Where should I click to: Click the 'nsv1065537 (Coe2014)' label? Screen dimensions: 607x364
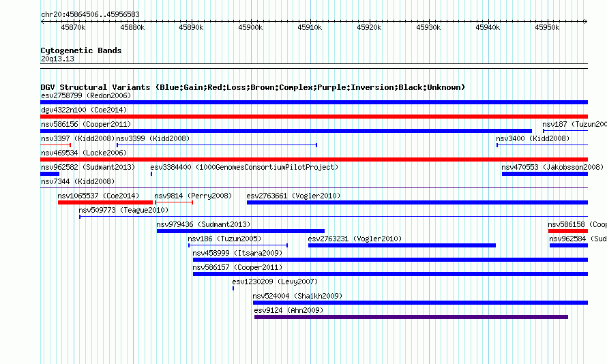pyautogui.click(x=98, y=196)
